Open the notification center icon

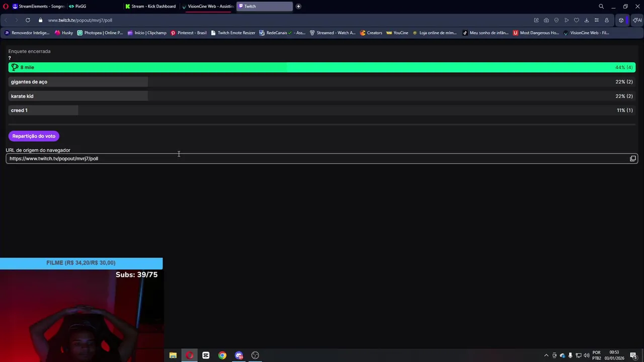pyautogui.click(x=633, y=355)
